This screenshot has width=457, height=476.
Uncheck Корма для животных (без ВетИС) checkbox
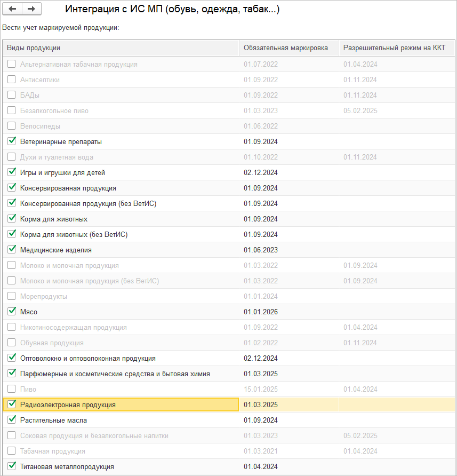(x=12, y=234)
